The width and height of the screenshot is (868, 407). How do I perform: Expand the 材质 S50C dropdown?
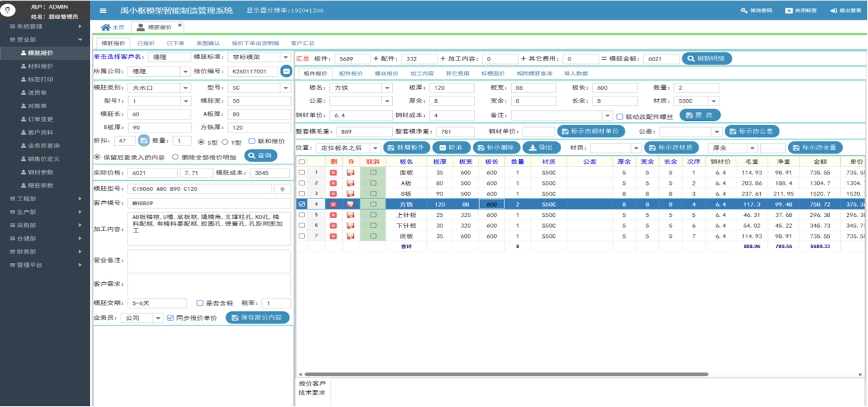[713, 101]
